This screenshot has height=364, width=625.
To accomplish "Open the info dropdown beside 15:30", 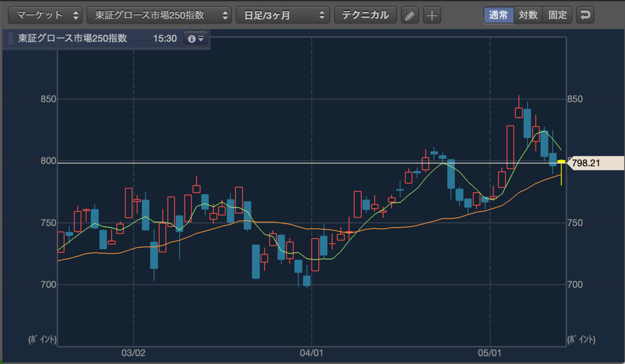I will 196,39.
